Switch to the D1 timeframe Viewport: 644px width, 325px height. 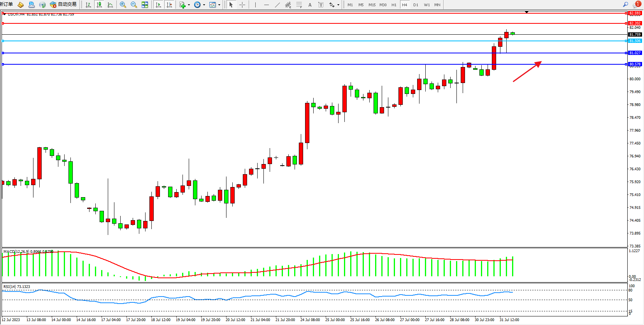(416, 5)
